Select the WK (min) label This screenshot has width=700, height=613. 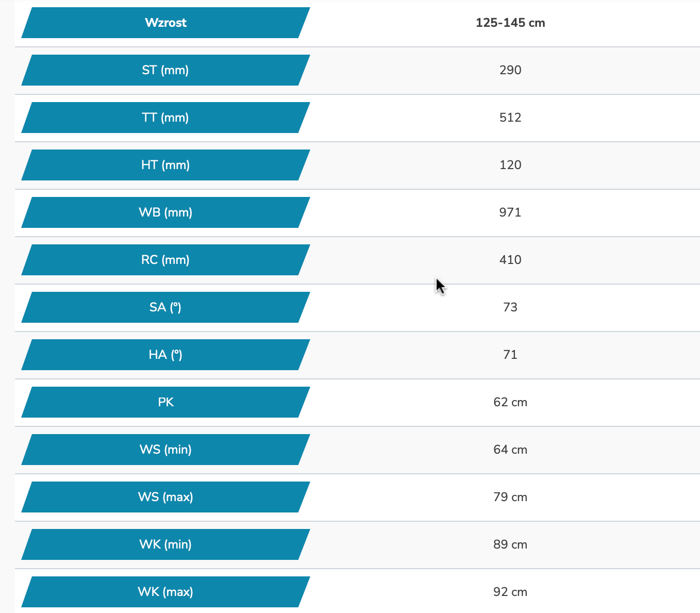pyautogui.click(x=165, y=544)
